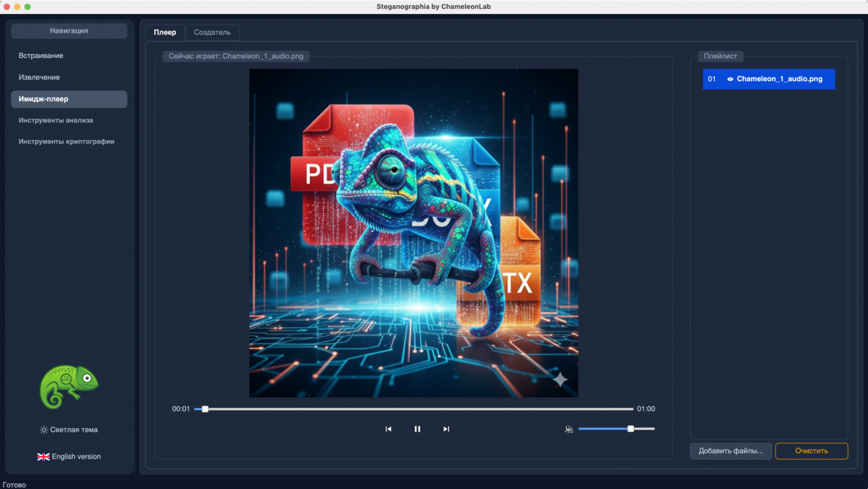Open Инструменты криптографии section
This screenshot has height=489, width=868.
point(66,141)
